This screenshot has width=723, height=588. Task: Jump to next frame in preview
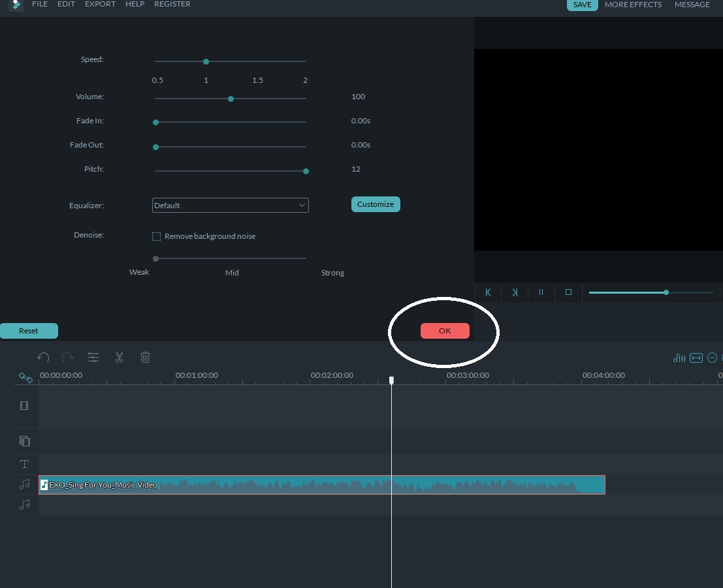click(515, 292)
